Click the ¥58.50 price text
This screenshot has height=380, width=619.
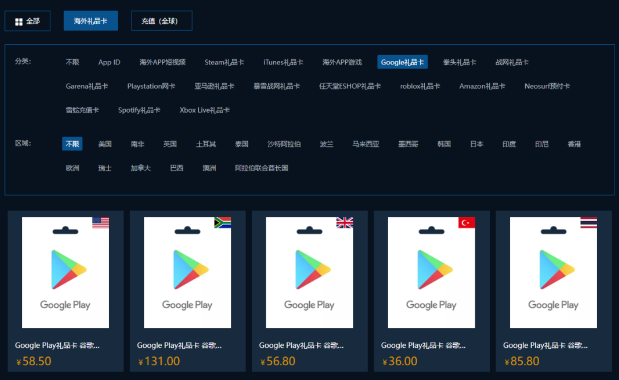34,361
